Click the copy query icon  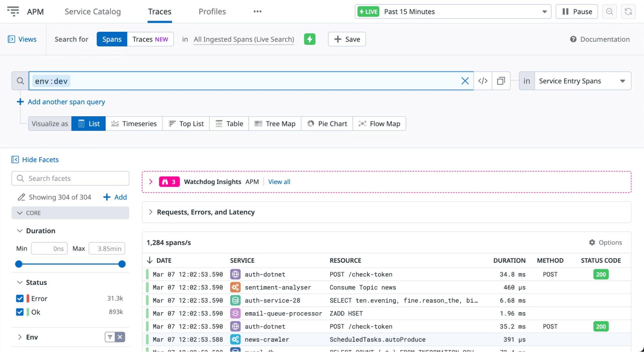click(x=501, y=81)
